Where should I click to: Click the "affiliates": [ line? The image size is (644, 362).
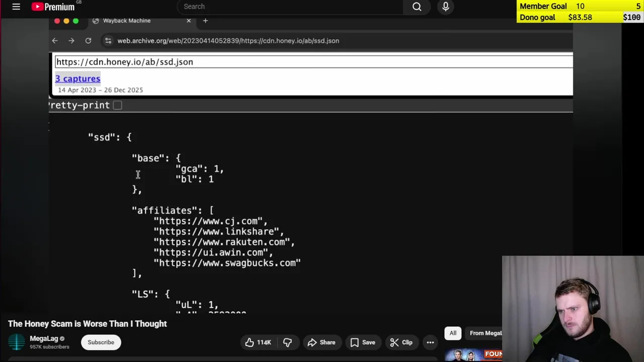[173, 211]
